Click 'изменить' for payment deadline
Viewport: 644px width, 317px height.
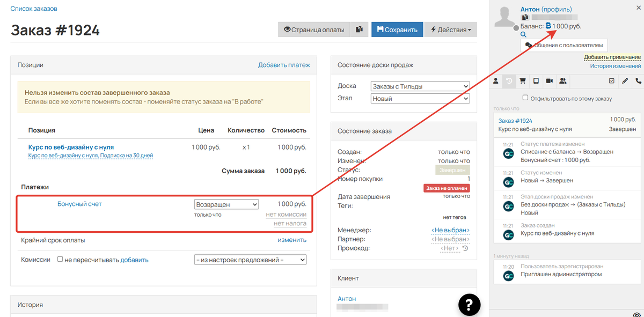[292, 240]
